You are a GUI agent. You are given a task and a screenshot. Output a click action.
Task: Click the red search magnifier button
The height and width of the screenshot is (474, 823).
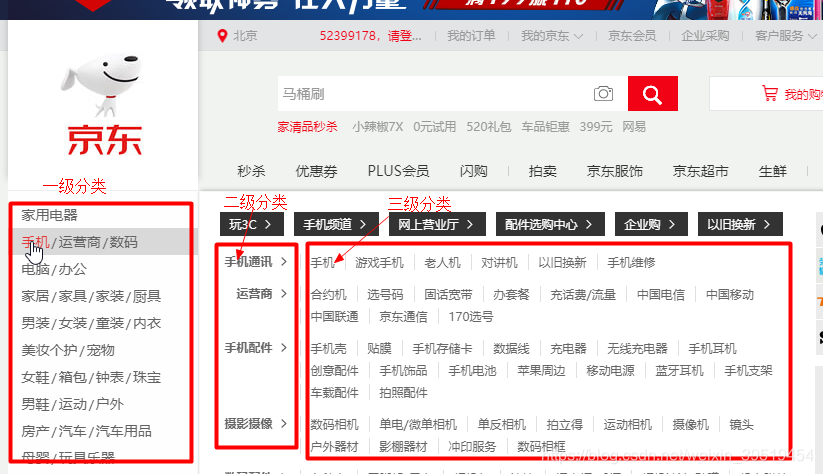coord(652,94)
